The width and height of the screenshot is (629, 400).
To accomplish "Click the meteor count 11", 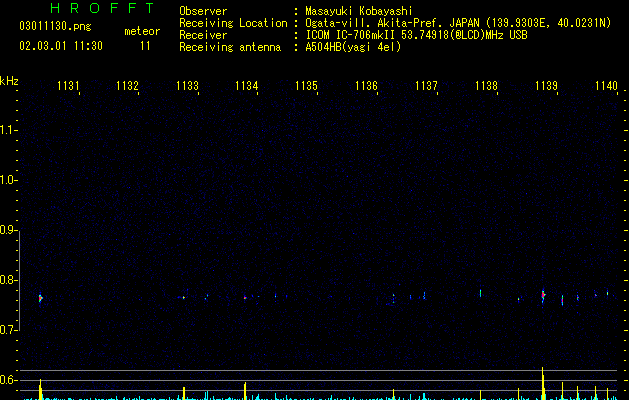I will [x=145, y=46].
